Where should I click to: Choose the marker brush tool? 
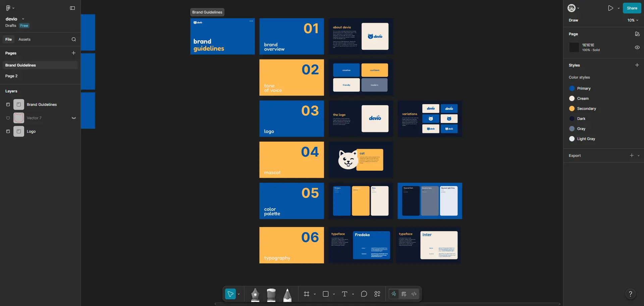point(271,295)
